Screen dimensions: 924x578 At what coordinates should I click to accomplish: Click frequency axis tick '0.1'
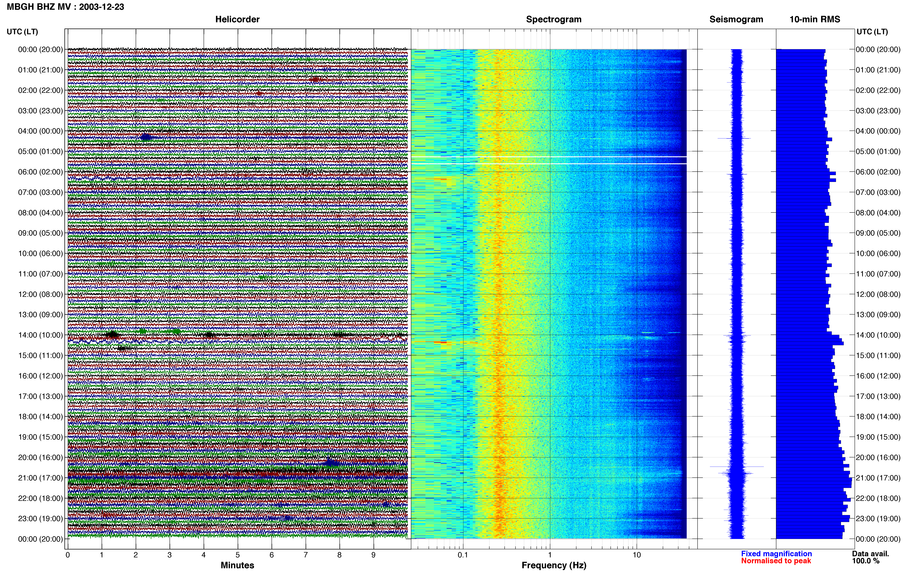[463, 555]
